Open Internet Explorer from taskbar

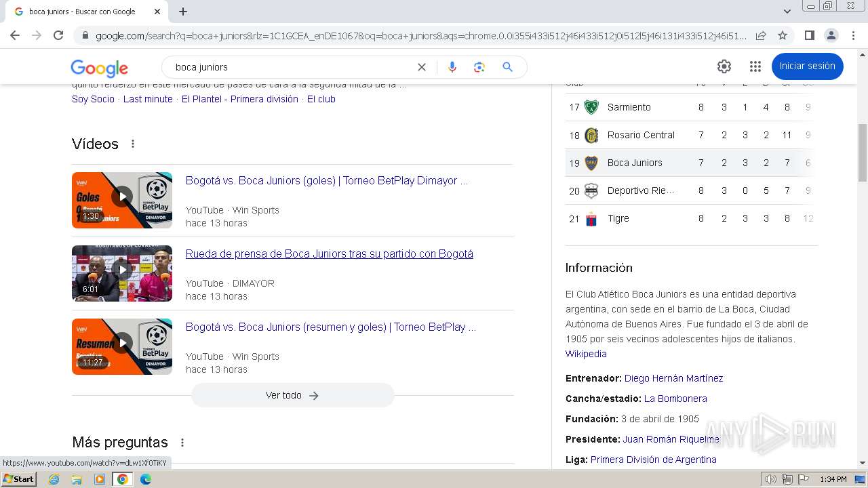pyautogui.click(x=54, y=479)
